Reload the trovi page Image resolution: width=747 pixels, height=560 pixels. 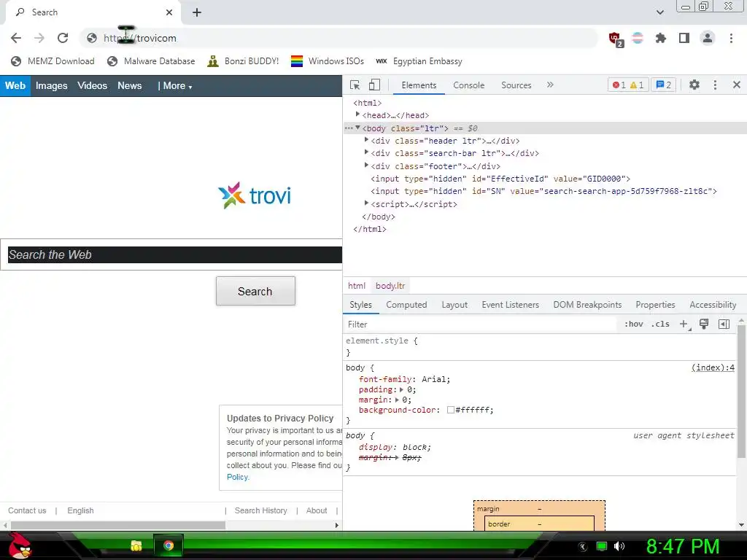pyautogui.click(x=63, y=38)
